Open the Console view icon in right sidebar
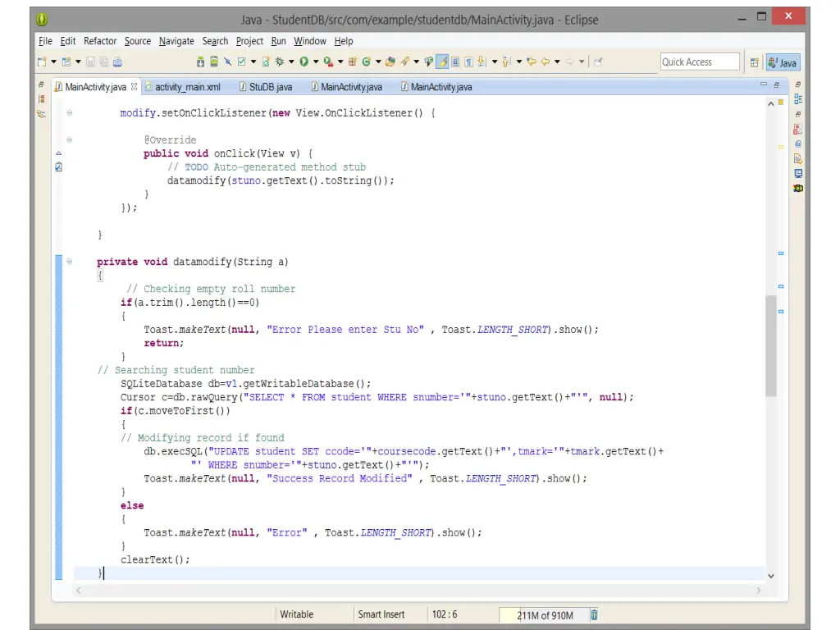The height and width of the screenshot is (630, 840). pos(798,174)
